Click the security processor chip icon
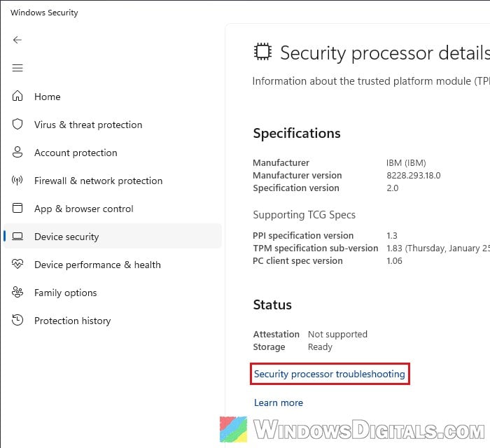490x448 pixels. click(262, 52)
